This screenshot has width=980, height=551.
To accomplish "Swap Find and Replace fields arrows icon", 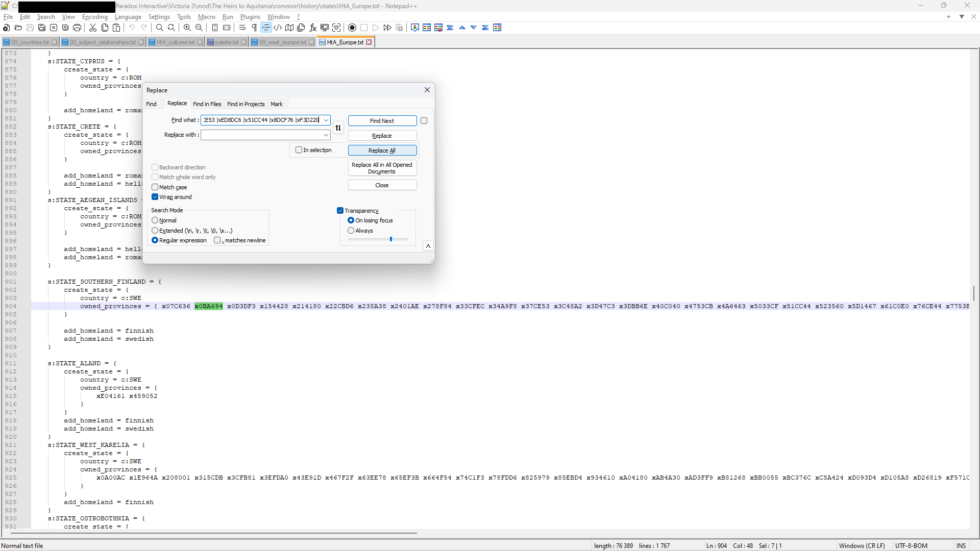I will pyautogui.click(x=338, y=128).
